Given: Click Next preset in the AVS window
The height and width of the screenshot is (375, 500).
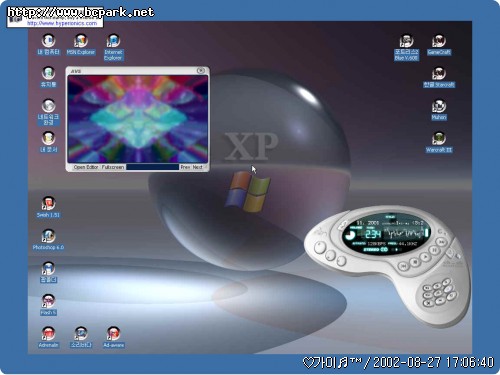Looking at the screenshot, I should click(x=198, y=167).
